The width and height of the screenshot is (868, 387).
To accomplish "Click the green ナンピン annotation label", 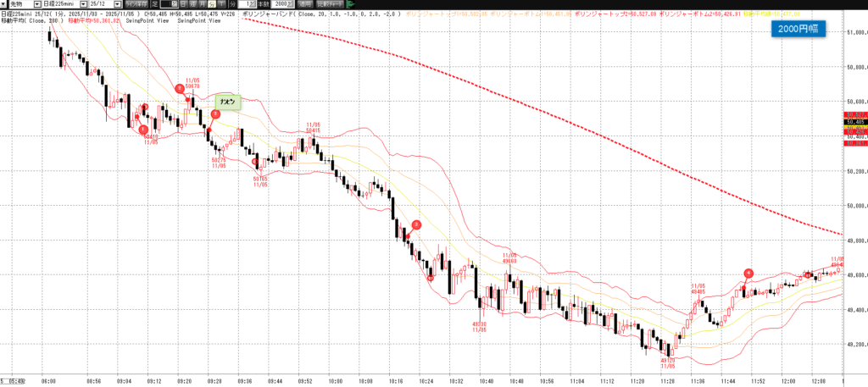I will pos(227,102).
